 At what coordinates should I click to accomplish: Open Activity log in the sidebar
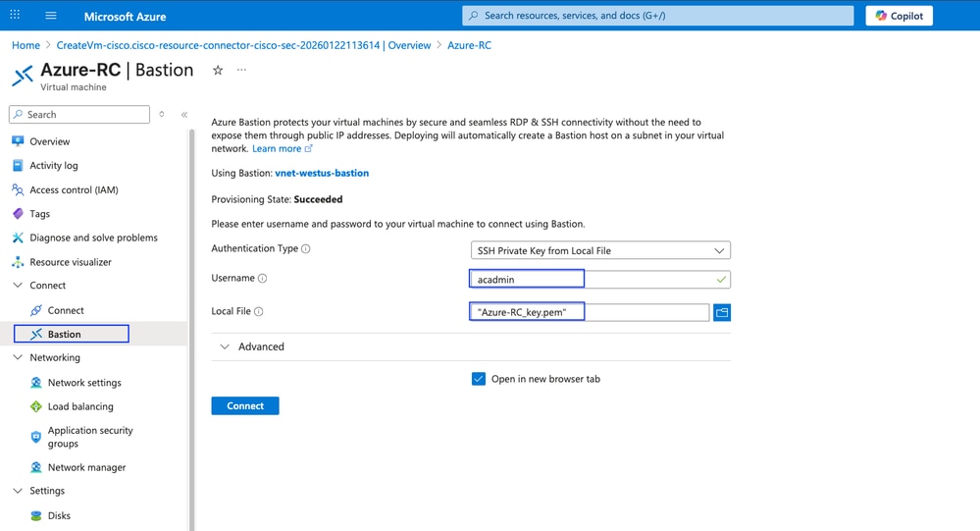pos(54,166)
